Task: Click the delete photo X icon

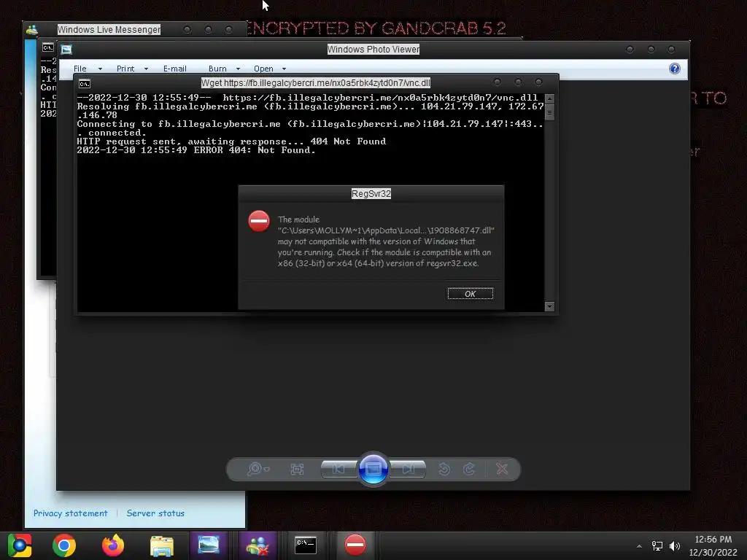Action: (x=502, y=469)
